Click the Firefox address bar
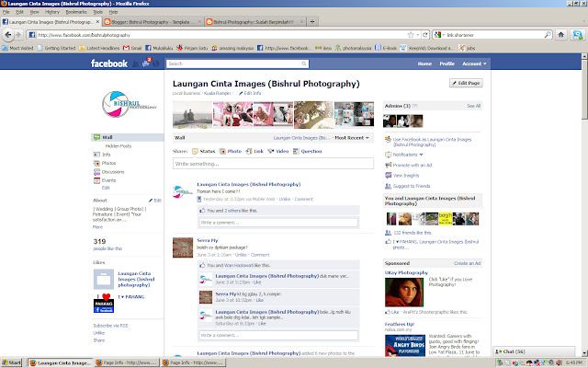The width and height of the screenshot is (588, 368). tap(221, 35)
